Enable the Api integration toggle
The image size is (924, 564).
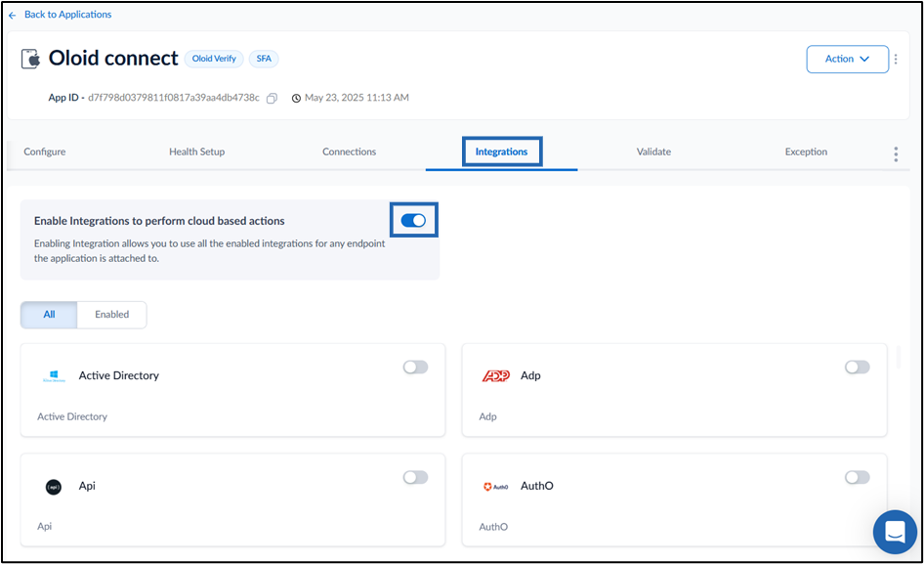[415, 477]
